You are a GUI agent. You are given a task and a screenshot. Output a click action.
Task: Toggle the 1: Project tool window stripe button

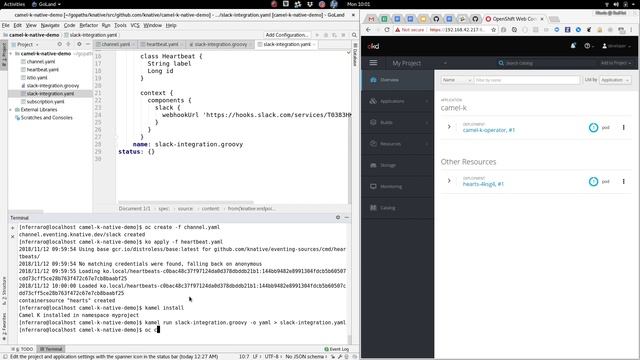(x=4, y=55)
